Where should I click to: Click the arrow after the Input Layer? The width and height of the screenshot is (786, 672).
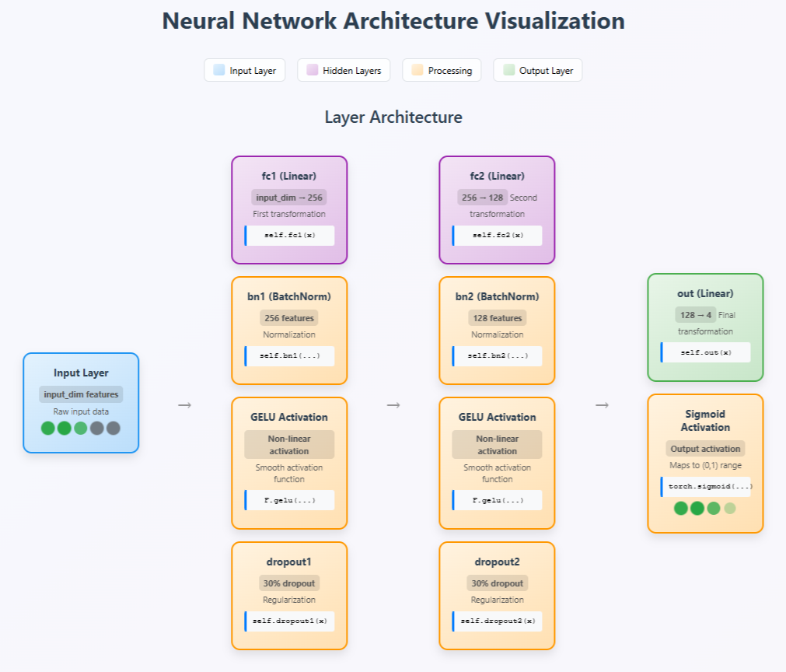point(185,404)
